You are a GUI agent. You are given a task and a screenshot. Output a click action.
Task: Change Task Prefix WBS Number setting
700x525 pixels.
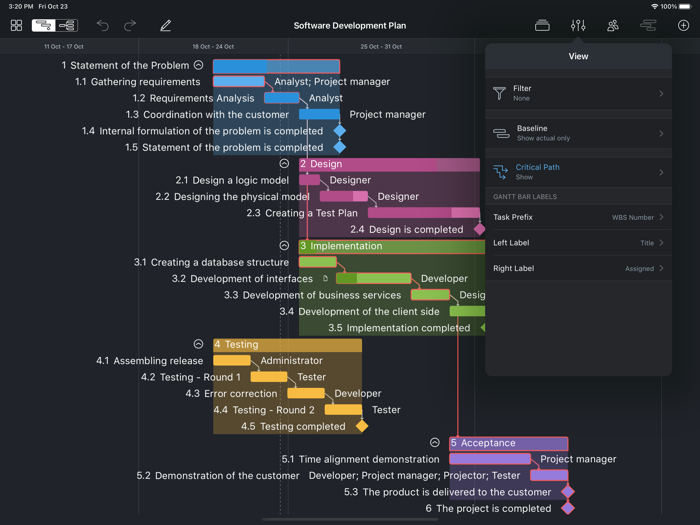[x=578, y=217]
